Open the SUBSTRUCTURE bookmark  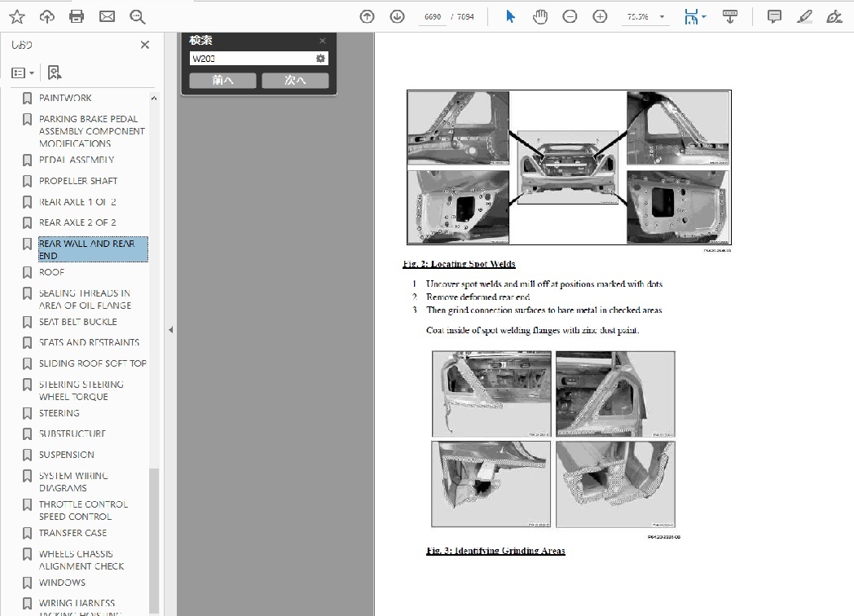72,433
